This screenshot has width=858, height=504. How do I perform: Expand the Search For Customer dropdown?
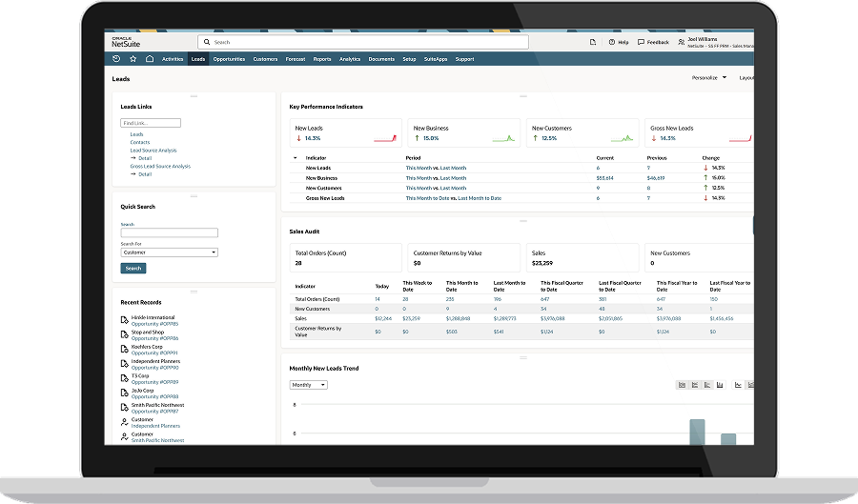tap(170, 252)
